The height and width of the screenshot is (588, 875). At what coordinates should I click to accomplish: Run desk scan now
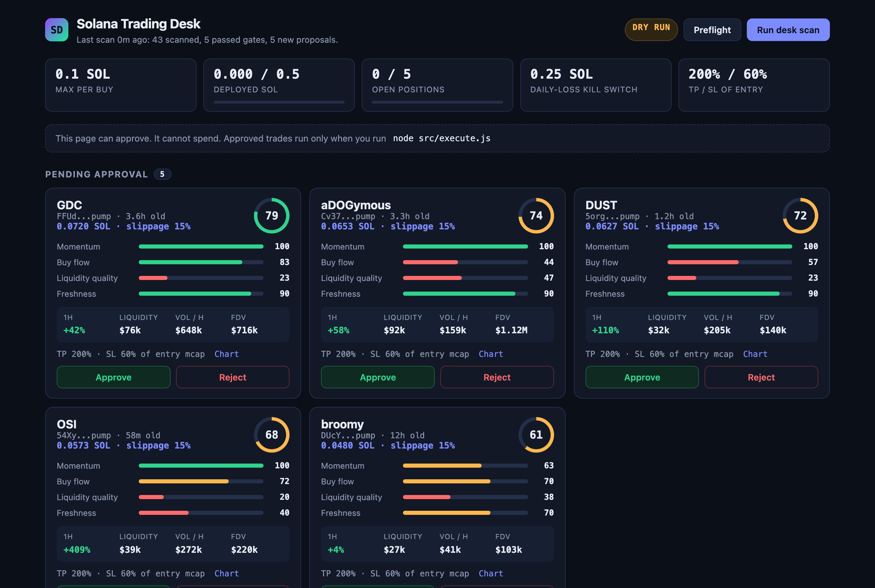click(x=788, y=30)
